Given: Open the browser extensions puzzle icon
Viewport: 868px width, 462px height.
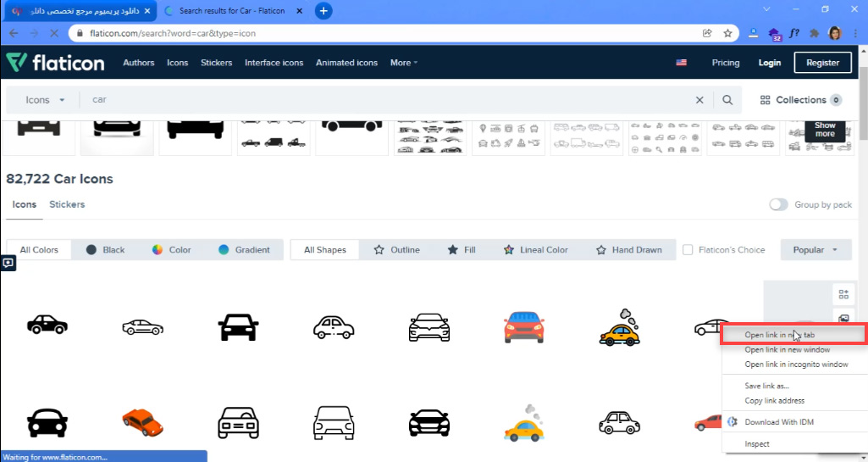Looking at the screenshot, I should (815, 33).
